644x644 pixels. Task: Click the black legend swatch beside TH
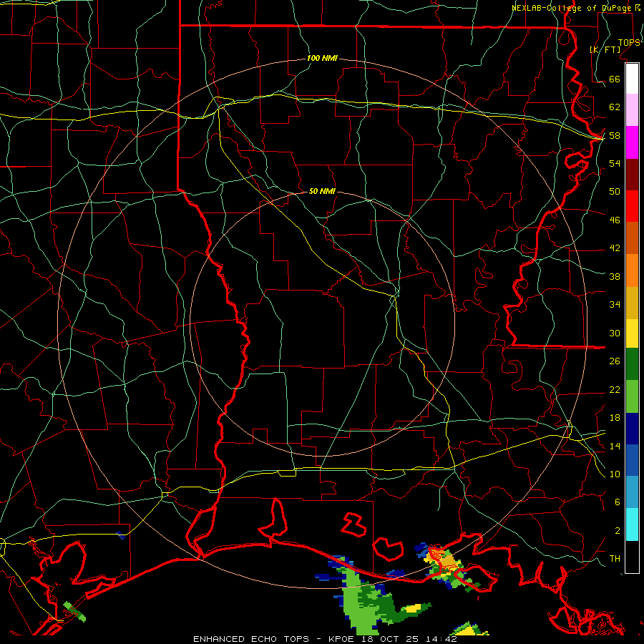pyautogui.click(x=632, y=557)
